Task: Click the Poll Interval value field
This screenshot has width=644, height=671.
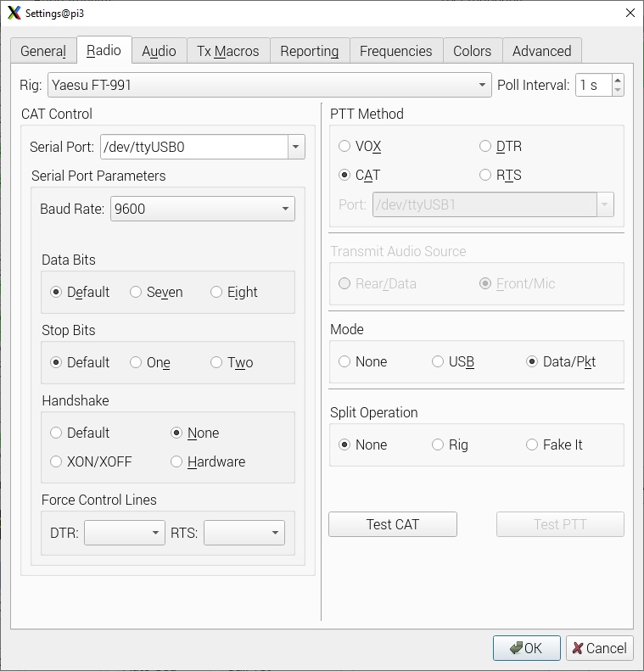Action: (594, 85)
